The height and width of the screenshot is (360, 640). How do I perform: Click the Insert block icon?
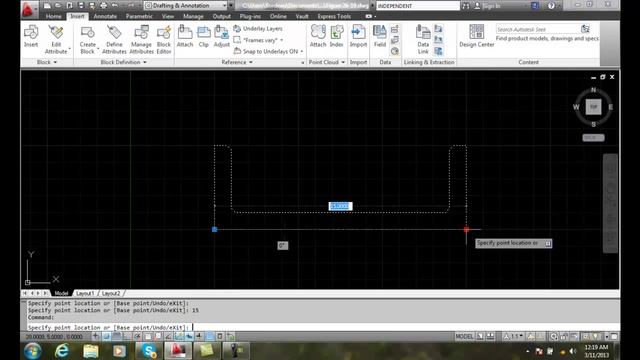point(31,33)
